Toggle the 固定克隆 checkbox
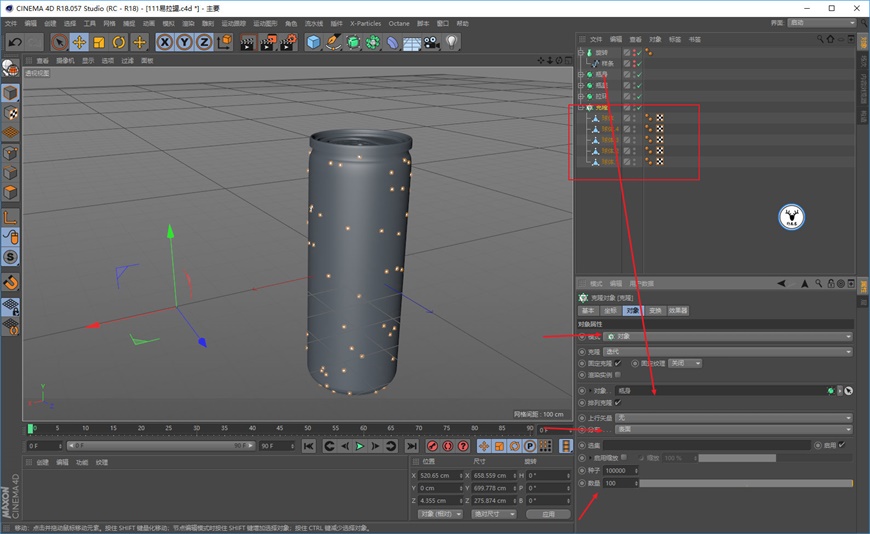870x534 pixels. [618, 363]
